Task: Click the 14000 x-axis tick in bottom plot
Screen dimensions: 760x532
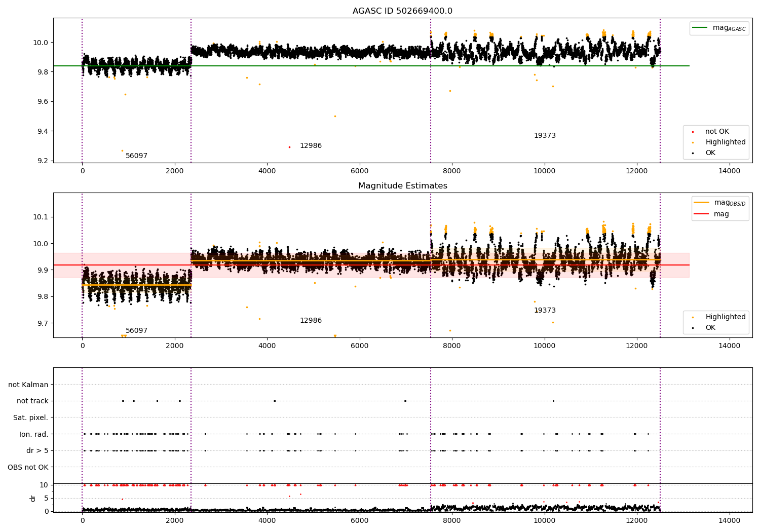Action: (730, 520)
